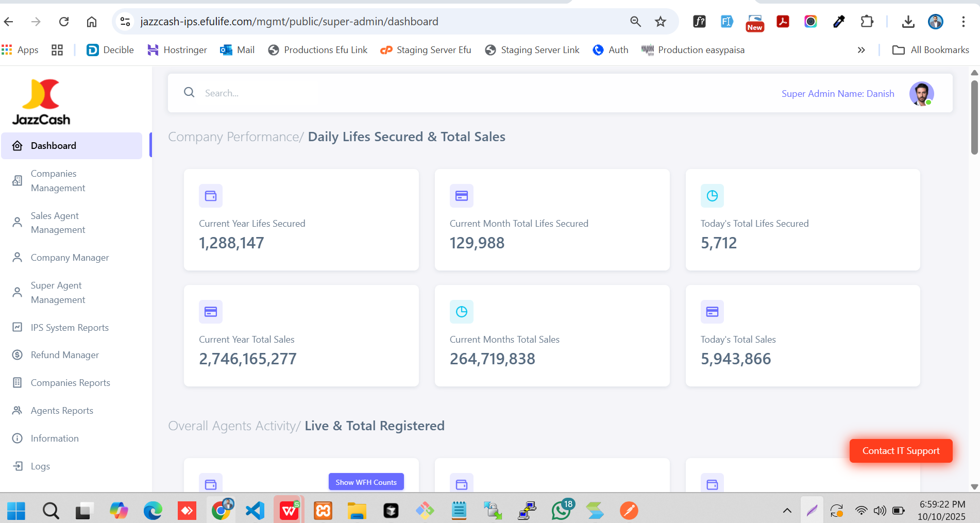The width and height of the screenshot is (980, 523).
Task: Open the All Bookmarks folder
Action: (x=931, y=50)
